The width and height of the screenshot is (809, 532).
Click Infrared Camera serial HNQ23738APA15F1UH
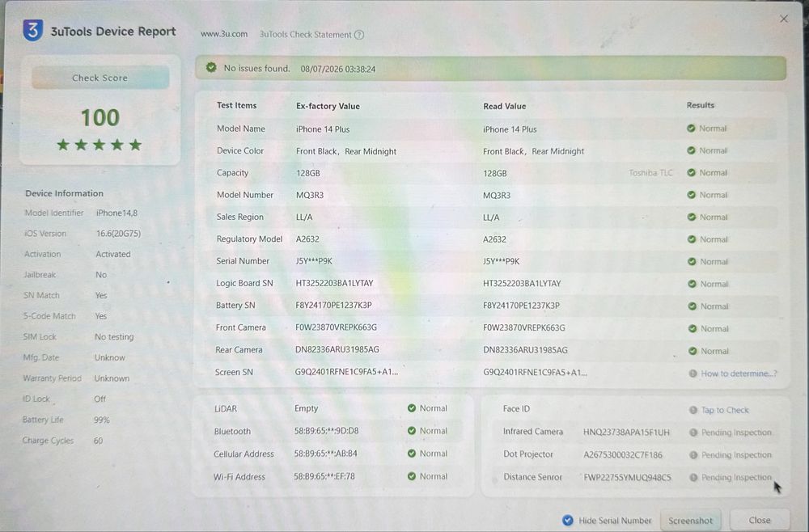point(626,432)
